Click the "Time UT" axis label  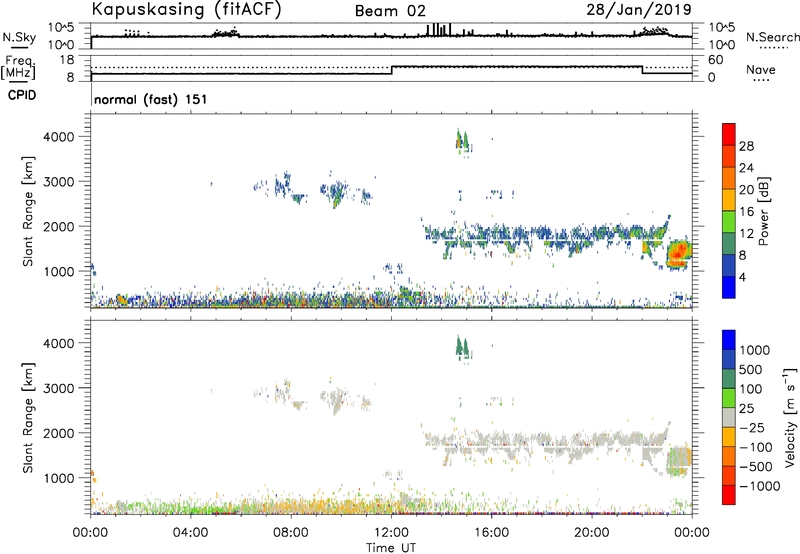[x=391, y=548]
